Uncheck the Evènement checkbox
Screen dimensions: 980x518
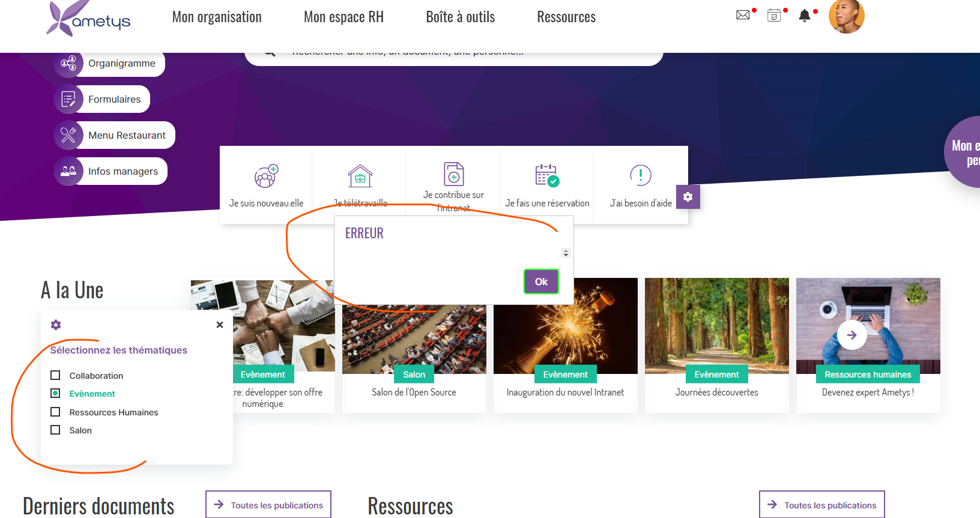[55, 393]
